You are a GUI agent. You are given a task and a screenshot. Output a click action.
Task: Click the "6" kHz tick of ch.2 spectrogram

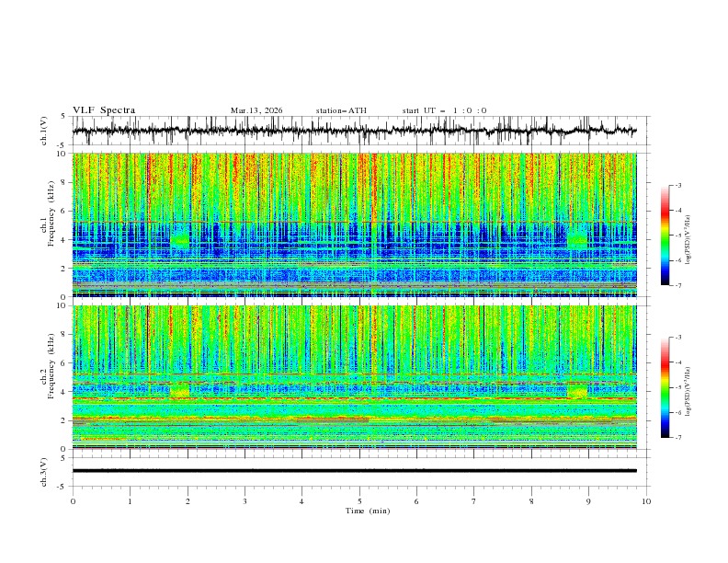click(64, 363)
